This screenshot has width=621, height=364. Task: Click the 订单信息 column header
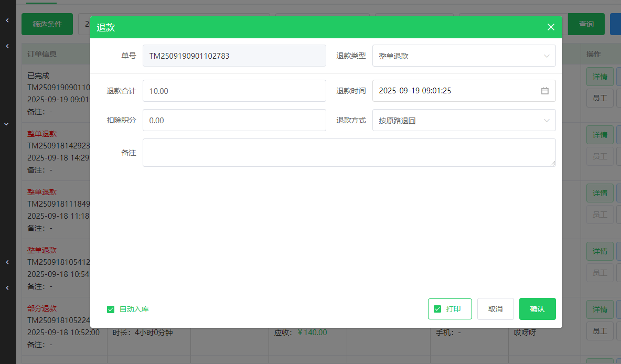pos(42,54)
